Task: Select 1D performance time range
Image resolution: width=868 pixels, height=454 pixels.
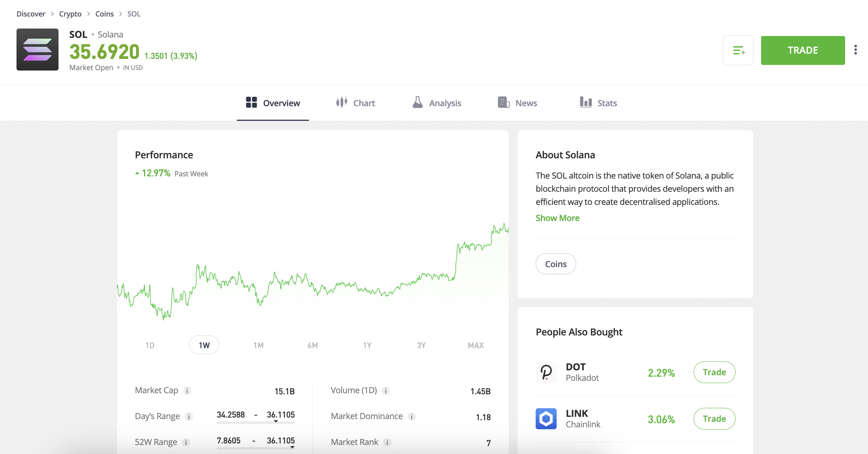Action: click(x=150, y=345)
